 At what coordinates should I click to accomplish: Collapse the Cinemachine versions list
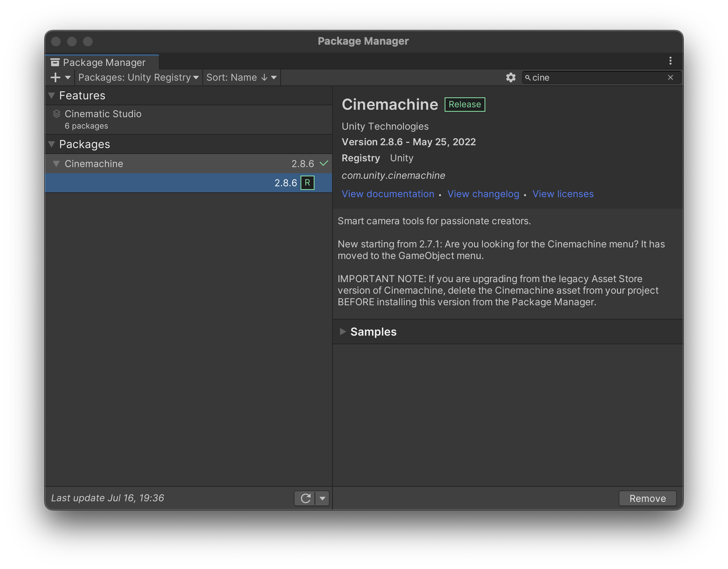pos(56,164)
